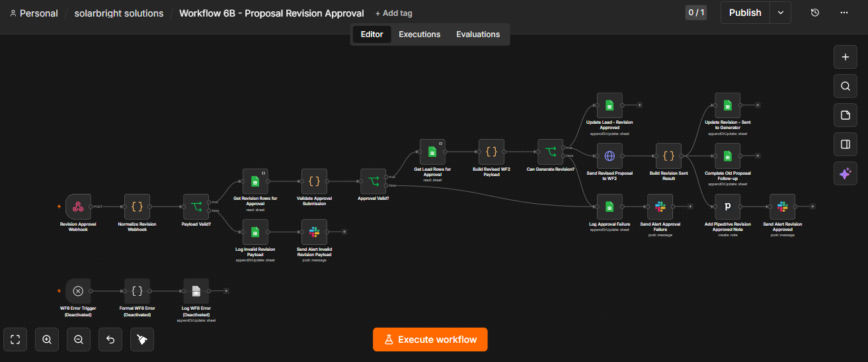
Task: Select Complete Old Proposal Follow-up node
Action: [x=727, y=156]
